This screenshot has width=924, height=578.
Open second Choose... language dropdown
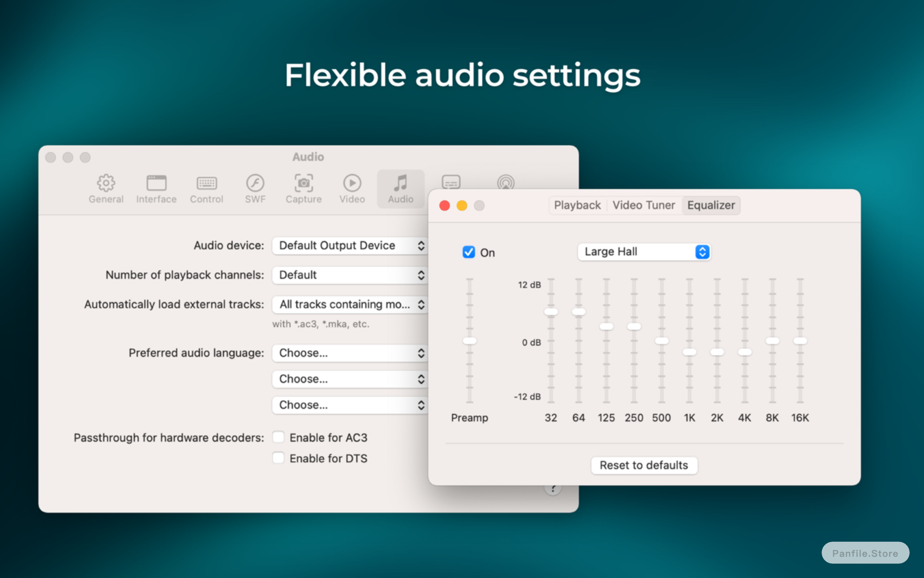coord(350,379)
